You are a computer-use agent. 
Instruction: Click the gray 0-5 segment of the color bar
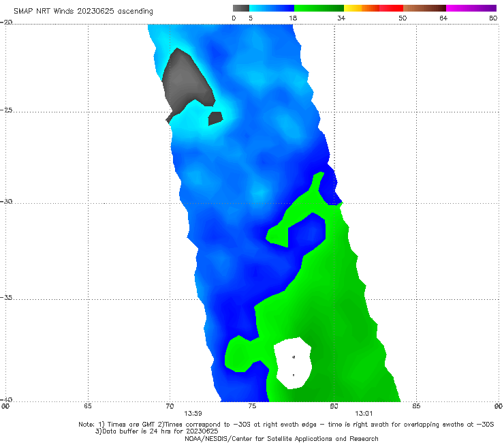(x=240, y=8)
